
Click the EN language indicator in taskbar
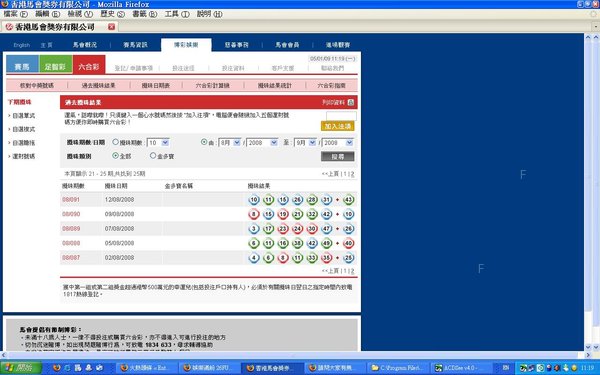(x=505, y=368)
